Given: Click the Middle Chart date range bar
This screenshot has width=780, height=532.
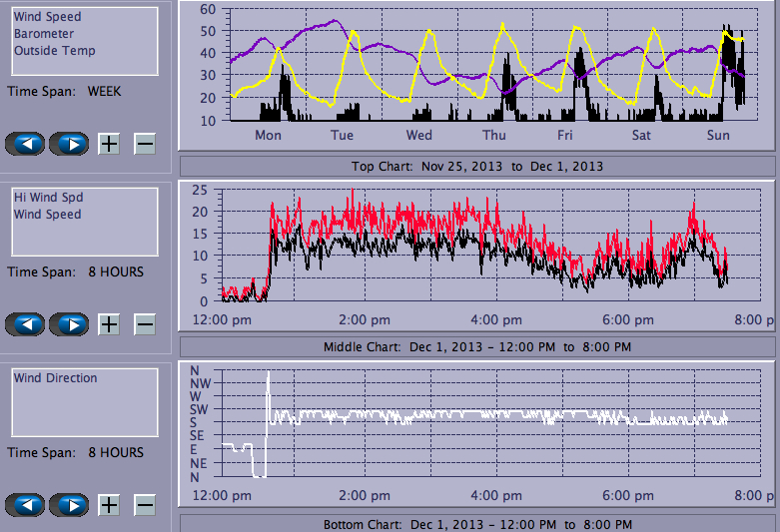Looking at the screenshot, I should click(476, 346).
